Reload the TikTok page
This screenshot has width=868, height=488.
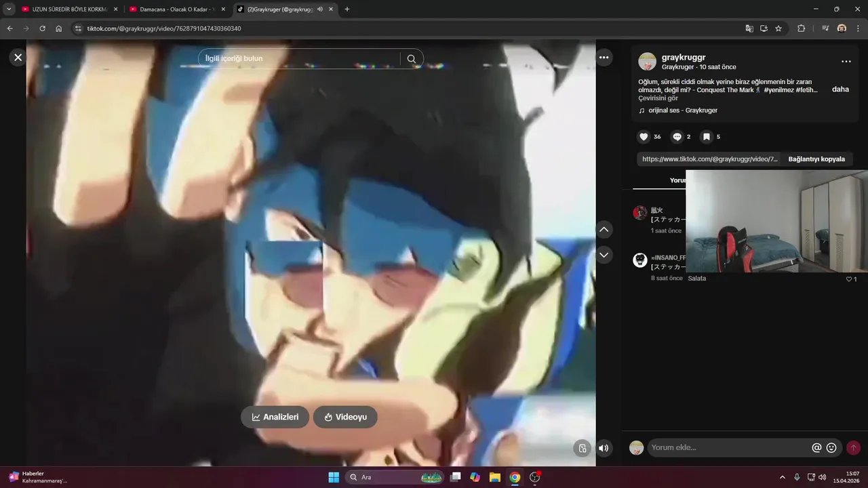42,28
